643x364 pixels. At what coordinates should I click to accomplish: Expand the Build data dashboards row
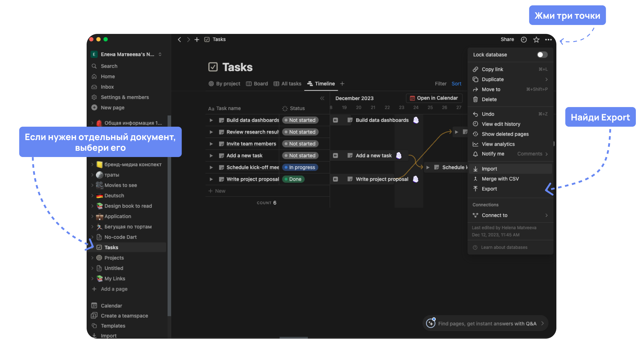pyautogui.click(x=211, y=120)
